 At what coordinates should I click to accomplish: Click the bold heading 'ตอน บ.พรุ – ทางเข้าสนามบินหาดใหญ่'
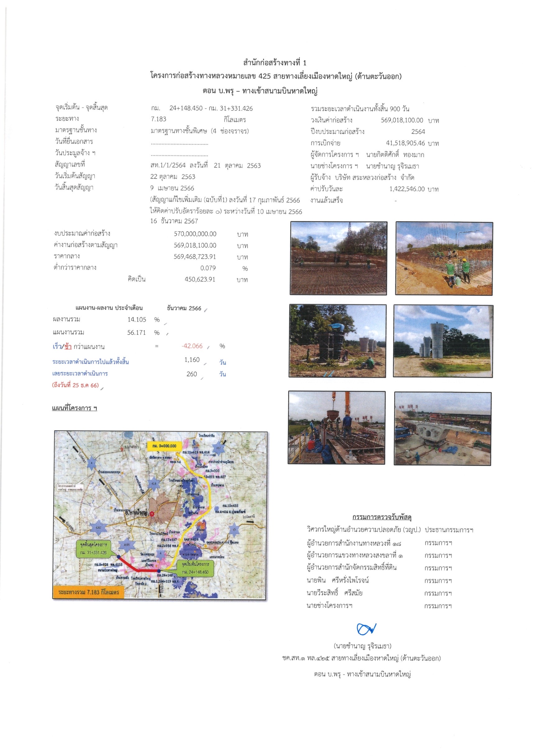(x=260, y=91)
